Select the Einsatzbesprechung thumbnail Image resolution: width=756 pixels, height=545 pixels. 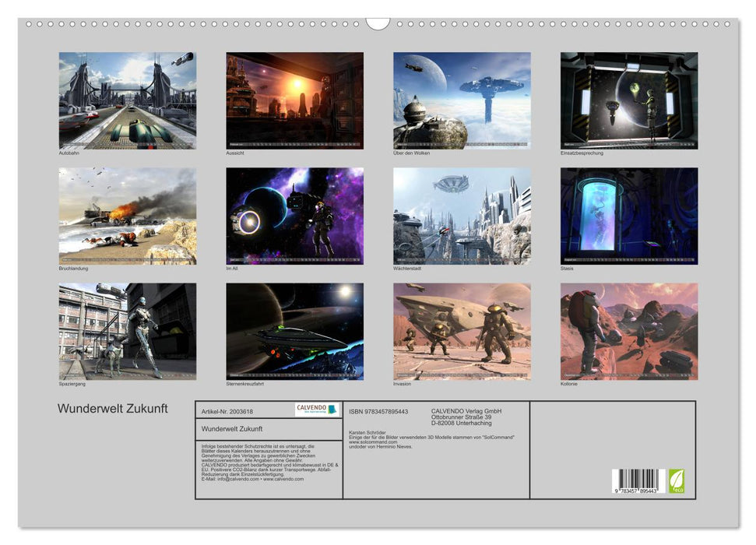point(629,100)
